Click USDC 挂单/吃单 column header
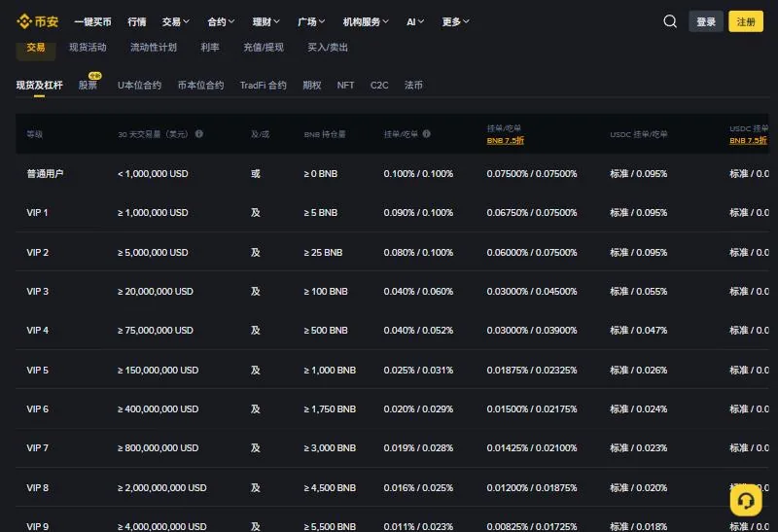 [x=639, y=134]
